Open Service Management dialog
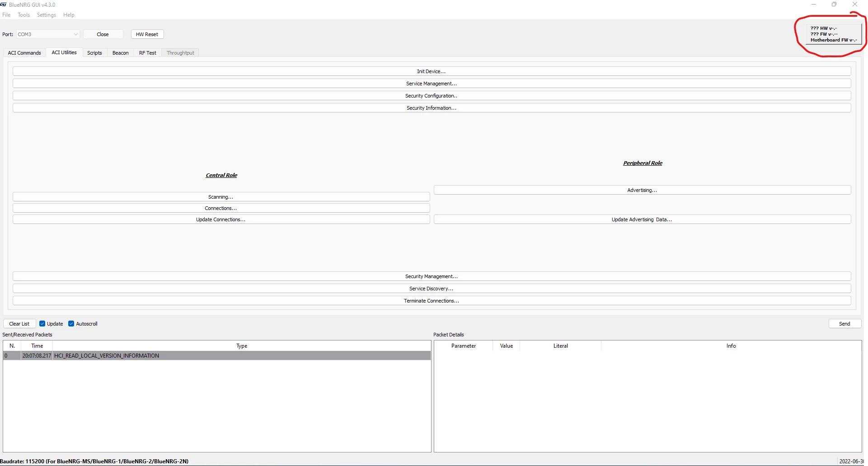This screenshot has width=868, height=466. coord(432,84)
